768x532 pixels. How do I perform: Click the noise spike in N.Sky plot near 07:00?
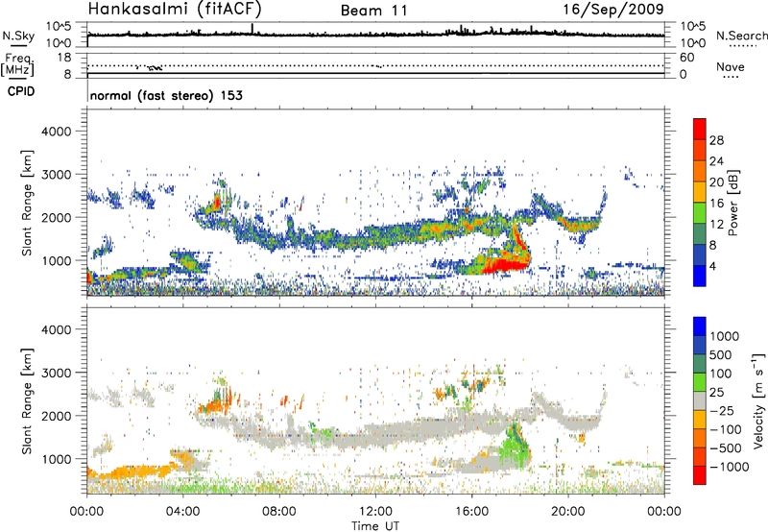pyautogui.click(x=252, y=29)
